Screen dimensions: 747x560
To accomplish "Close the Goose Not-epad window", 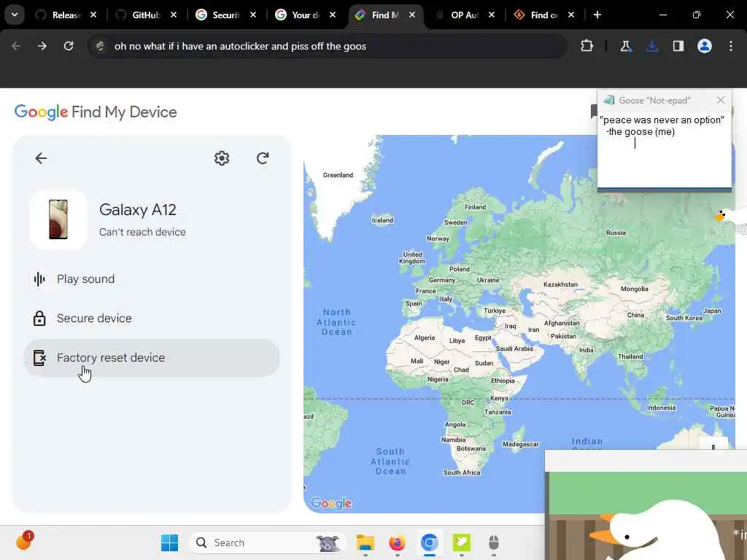I will (x=720, y=100).
